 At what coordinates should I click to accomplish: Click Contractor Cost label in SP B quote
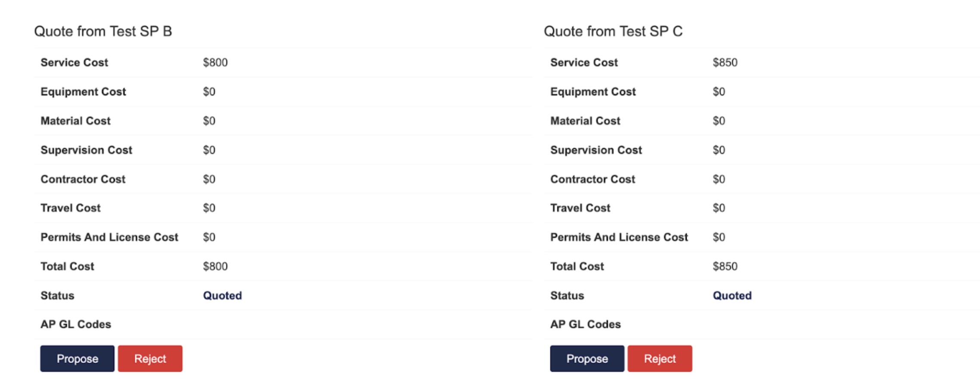click(83, 179)
